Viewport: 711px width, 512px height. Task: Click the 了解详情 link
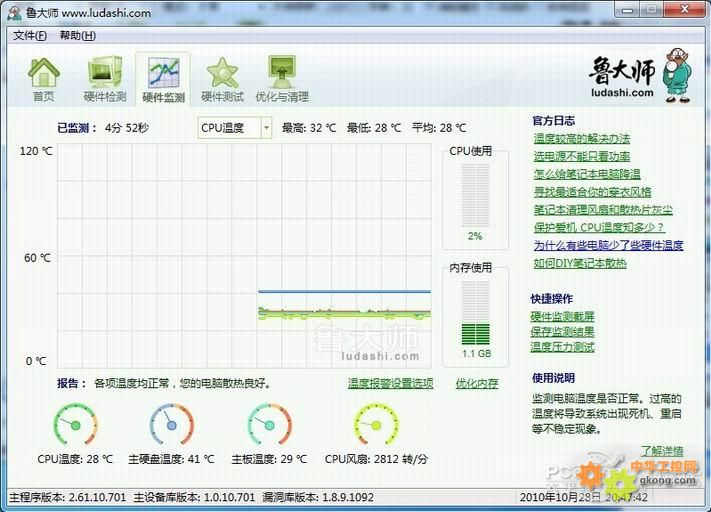pyautogui.click(x=662, y=451)
